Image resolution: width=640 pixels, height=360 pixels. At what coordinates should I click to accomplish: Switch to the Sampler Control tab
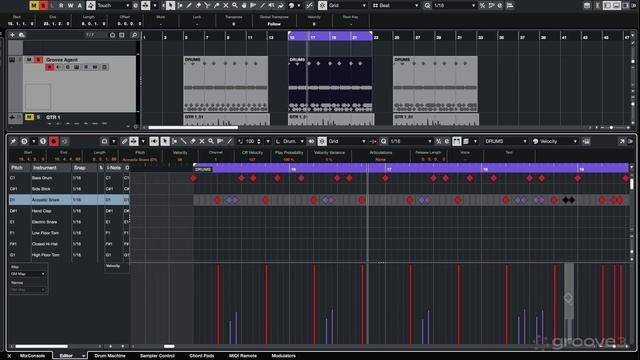(157, 356)
